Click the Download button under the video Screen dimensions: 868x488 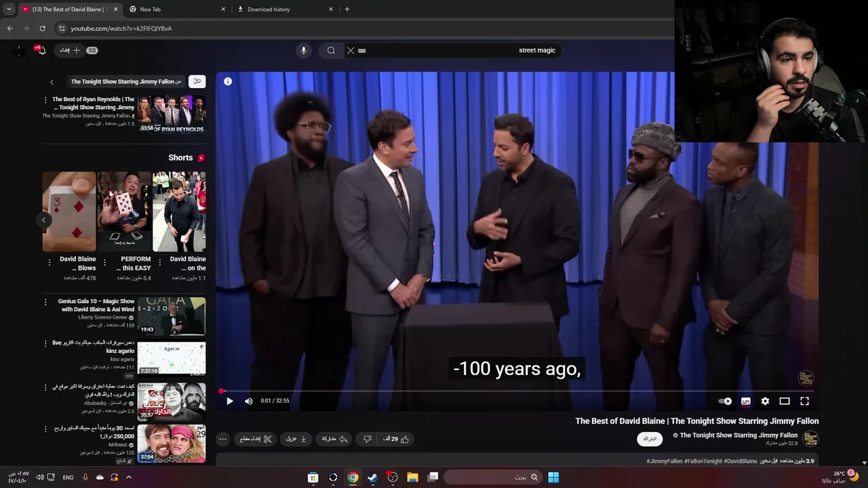[296, 439]
